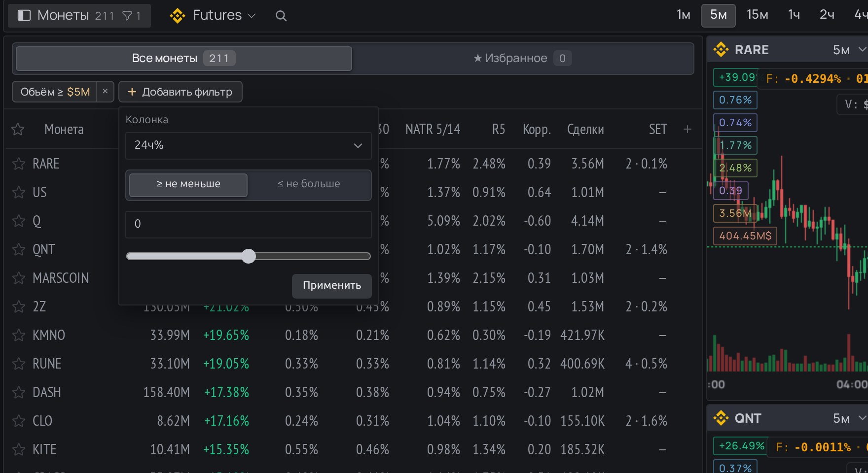
Task: Click the star icon for DASH
Action: 19,392
